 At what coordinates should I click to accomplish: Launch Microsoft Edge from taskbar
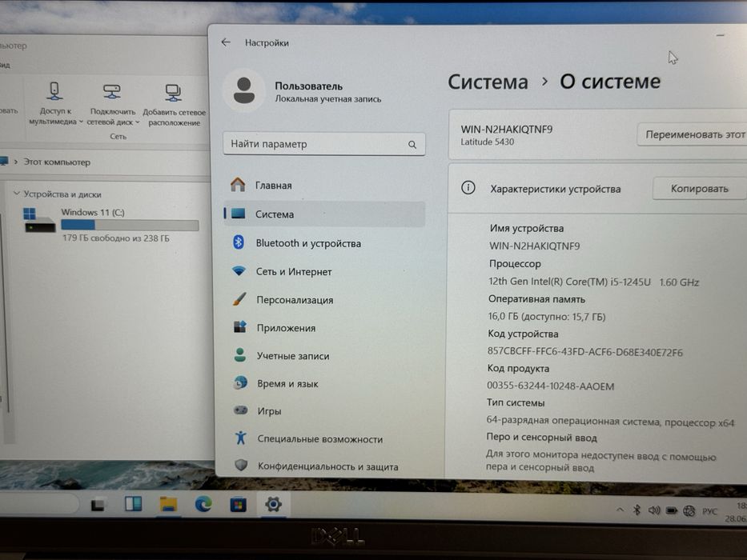click(x=203, y=504)
